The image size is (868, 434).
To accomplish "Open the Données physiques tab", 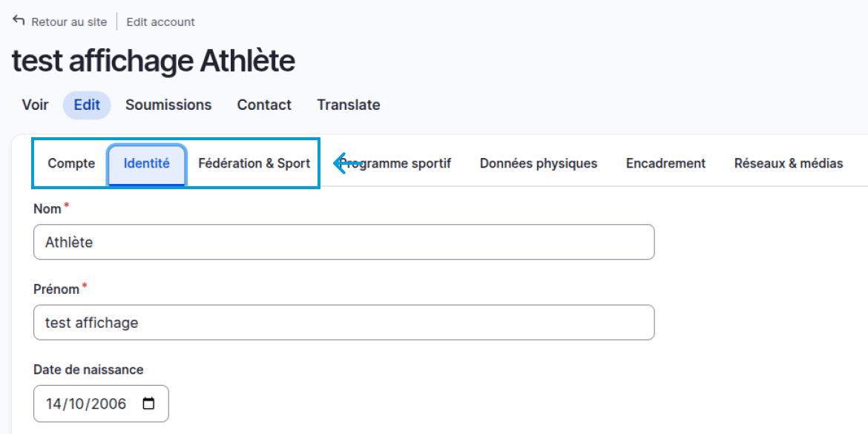I will coord(539,163).
